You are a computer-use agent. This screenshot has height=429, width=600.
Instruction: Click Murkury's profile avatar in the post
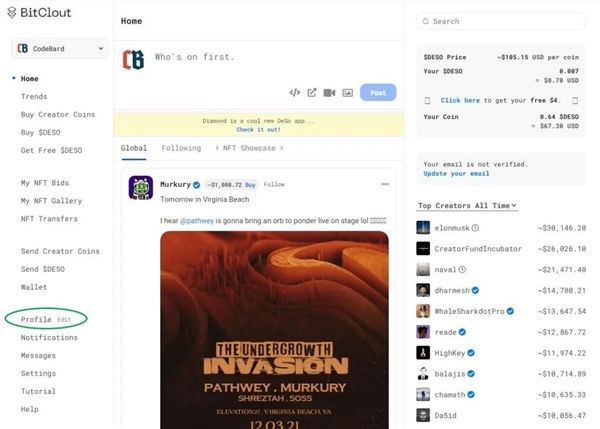coord(141,187)
